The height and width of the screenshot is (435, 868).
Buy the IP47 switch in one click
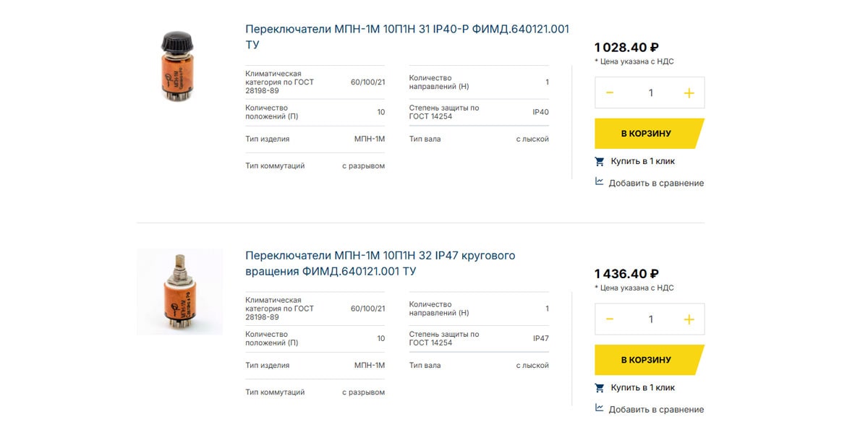(642, 387)
